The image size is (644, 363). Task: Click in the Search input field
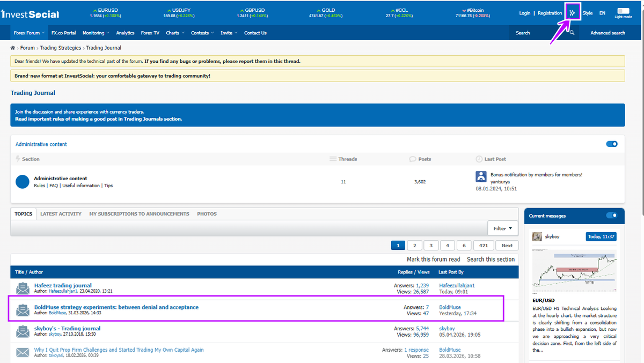[539, 33]
